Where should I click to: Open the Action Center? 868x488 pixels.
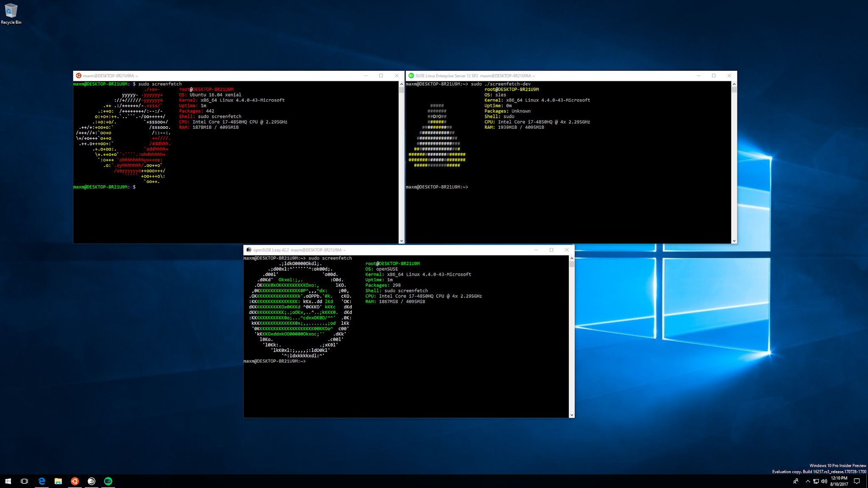(856, 481)
